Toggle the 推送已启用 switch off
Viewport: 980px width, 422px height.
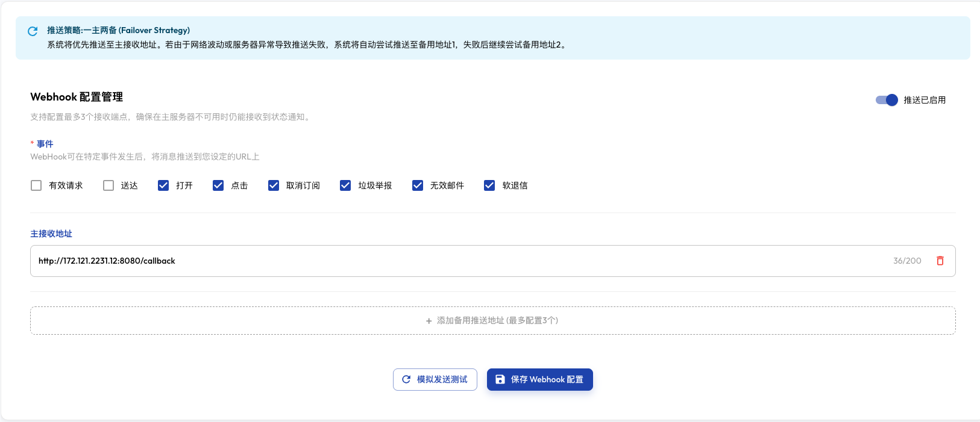tap(887, 100)
